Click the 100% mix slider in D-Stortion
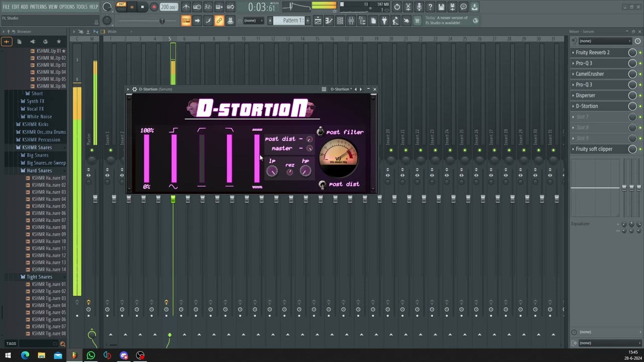 point(147,158)
